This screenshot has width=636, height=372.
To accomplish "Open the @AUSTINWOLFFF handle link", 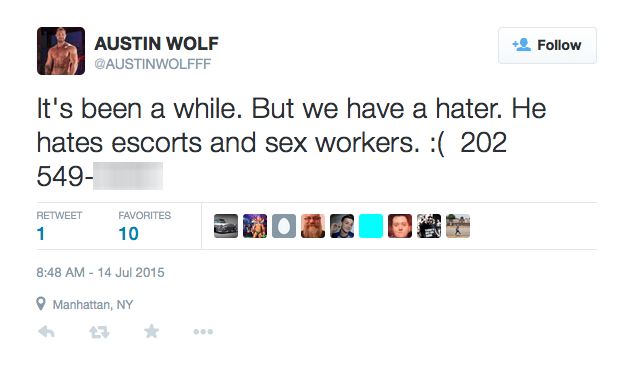I will coord(153,64).
